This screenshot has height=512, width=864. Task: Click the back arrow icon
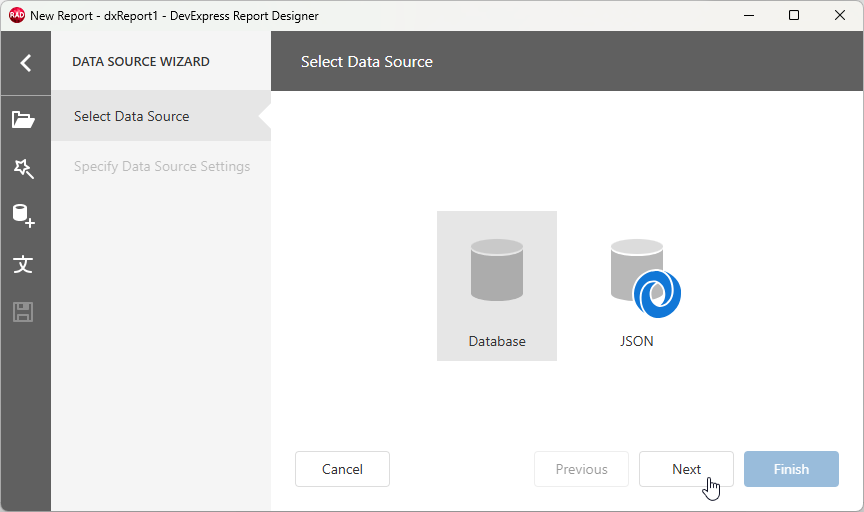(x=25, y=63)
